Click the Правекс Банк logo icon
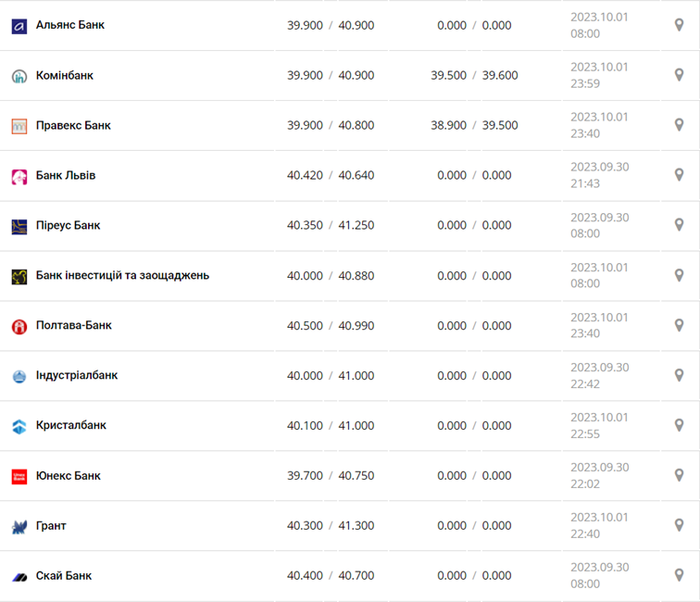Screen dimensions: 700x602 [x=19, y=126]
